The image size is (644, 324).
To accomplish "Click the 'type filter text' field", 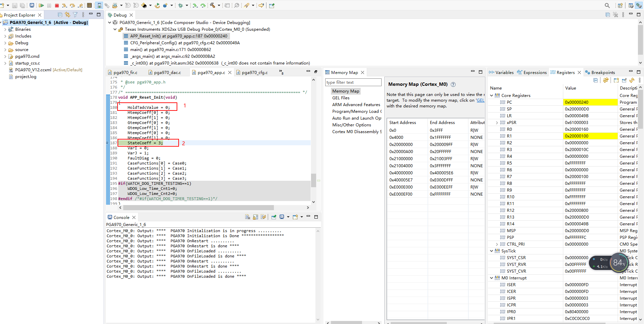I will pyautogui.click(x=353, y=82).
